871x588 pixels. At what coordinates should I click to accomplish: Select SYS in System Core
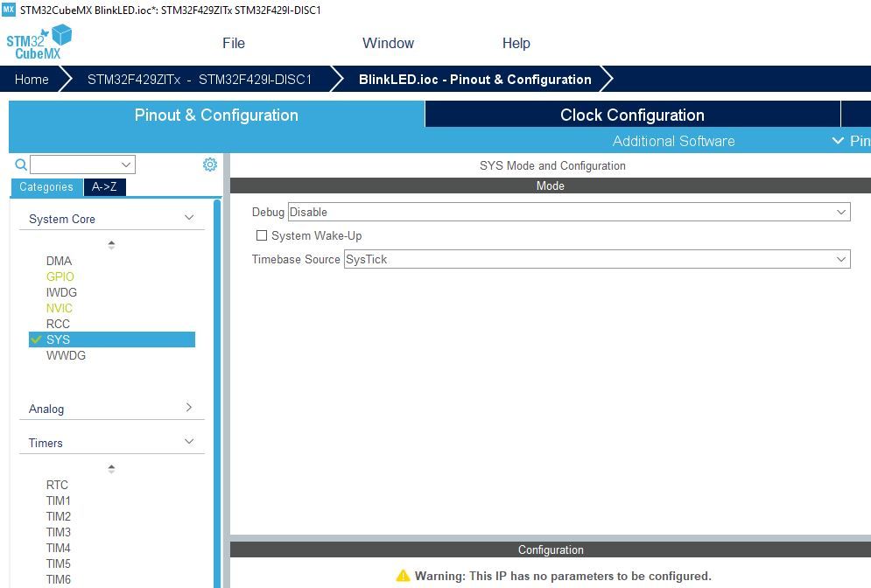(x=112, y=339)
